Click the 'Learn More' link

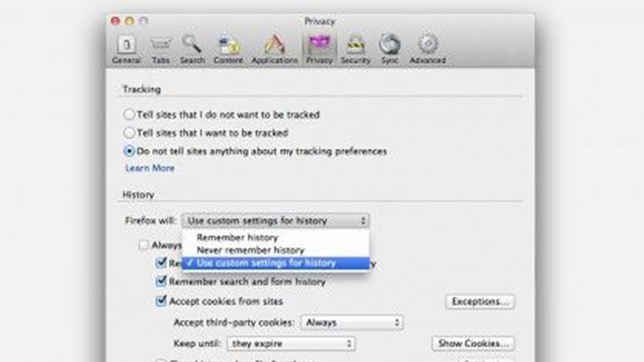pyautogui.click(x=150, y=168)
